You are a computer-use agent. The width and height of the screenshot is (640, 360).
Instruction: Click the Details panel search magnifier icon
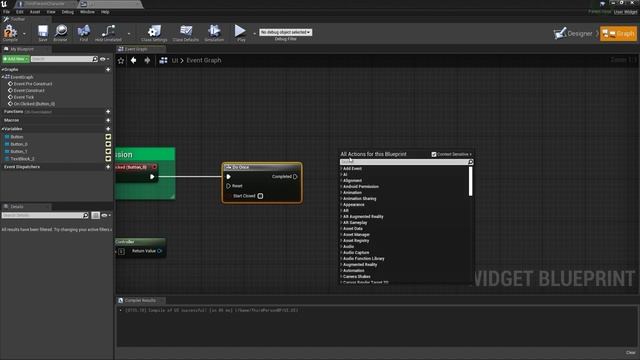(x=86, y=215)
